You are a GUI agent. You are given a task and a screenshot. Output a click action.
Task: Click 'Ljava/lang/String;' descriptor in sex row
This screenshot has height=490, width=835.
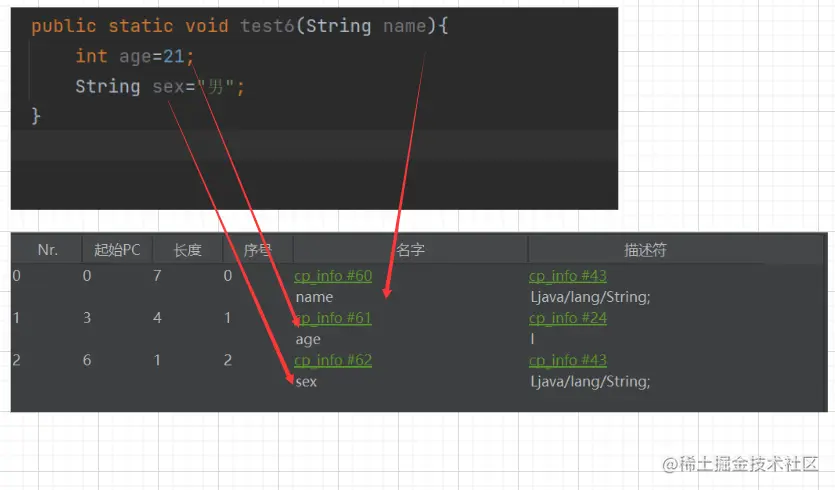[x=590, y=382]
